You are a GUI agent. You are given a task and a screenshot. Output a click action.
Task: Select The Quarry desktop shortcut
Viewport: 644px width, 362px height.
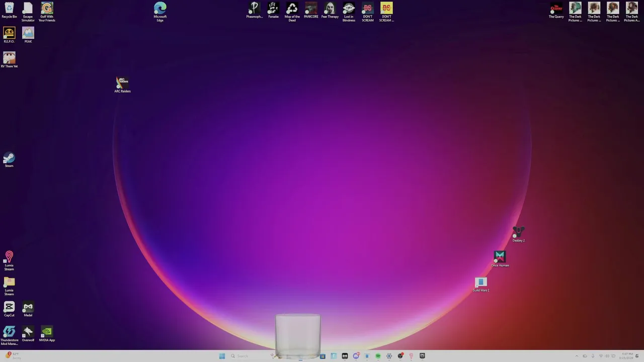pyautogui.click(x=556, y=11)
